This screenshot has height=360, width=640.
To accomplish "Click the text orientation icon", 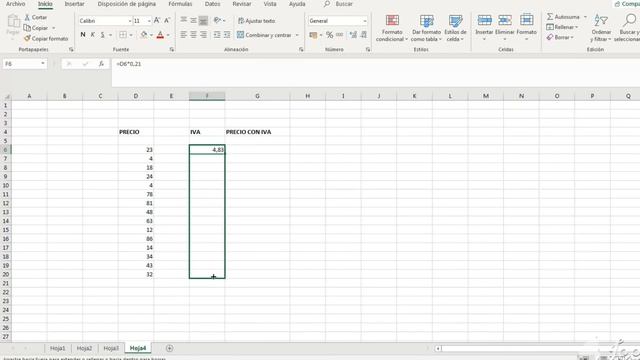I will pyautogui.click(x=218, y=20).
